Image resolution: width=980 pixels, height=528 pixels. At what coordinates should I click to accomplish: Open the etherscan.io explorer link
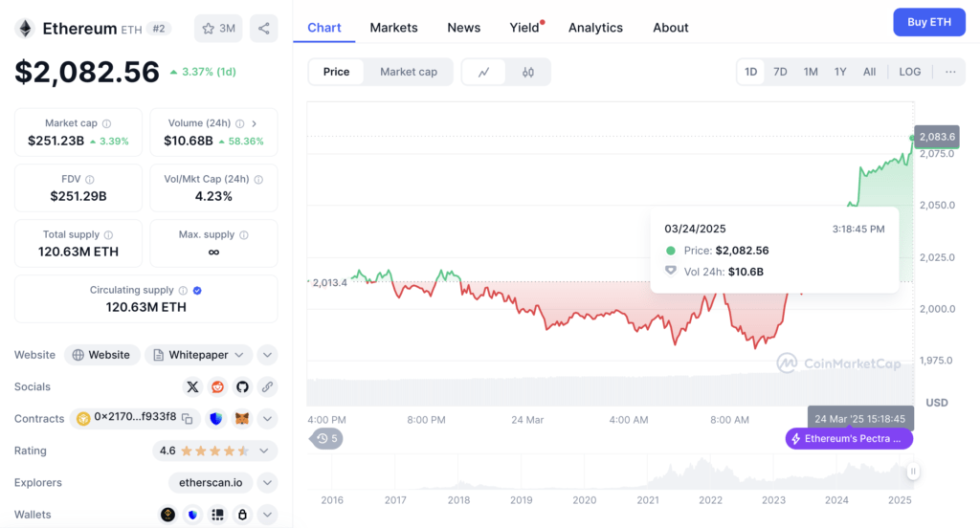click(x=211, y=482)
